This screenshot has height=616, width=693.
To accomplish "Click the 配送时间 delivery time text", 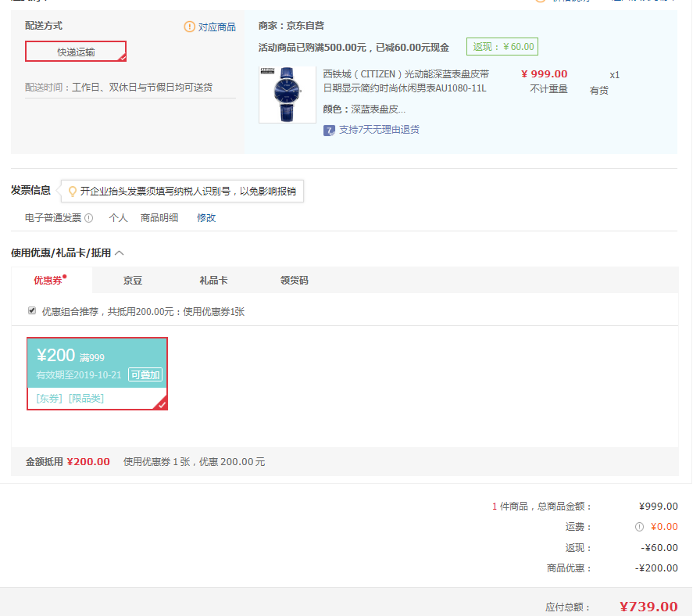I will click(119, 87).
